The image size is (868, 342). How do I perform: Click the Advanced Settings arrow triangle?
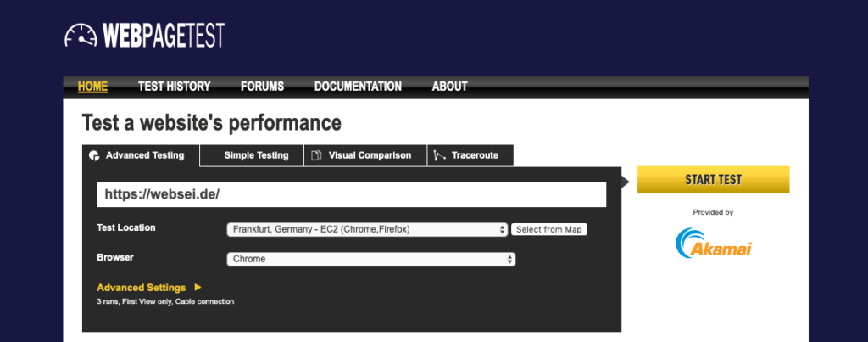[x=198, y=288]
